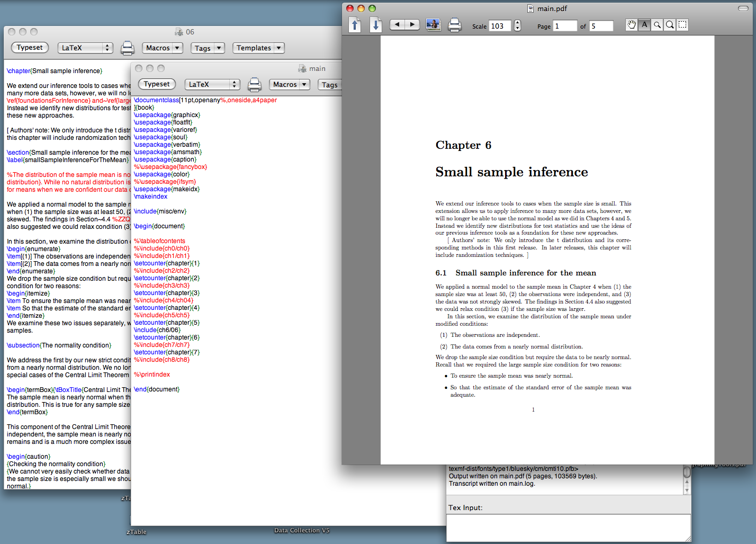
Task: Print from the 06 window
Action: click(128, 48)
